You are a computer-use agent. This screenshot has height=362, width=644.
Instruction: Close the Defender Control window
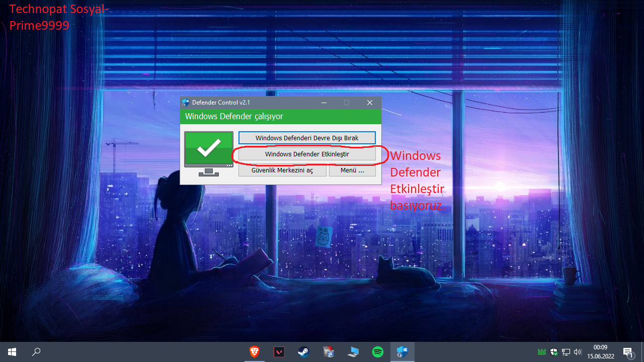coord(370,103)
